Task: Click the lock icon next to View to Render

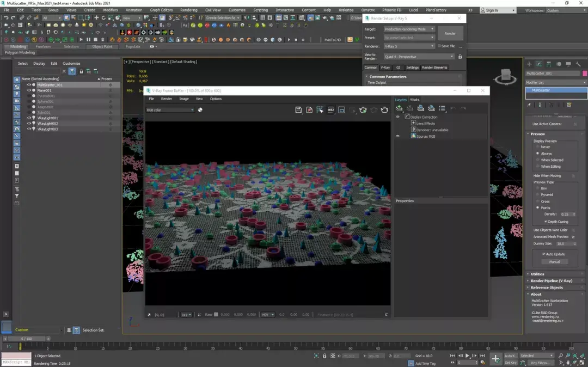Action: 460,57
